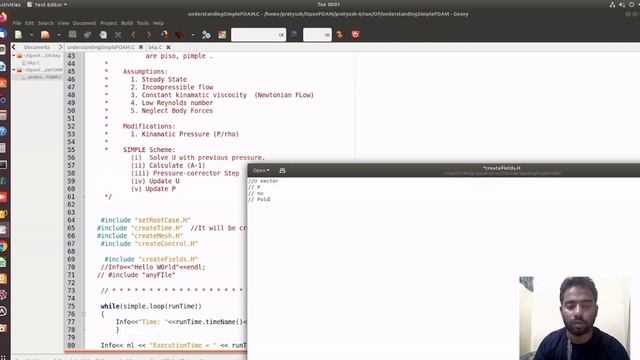Click the '#include "createFields.H"' line
640x360 pixels.
pos(151,259)
